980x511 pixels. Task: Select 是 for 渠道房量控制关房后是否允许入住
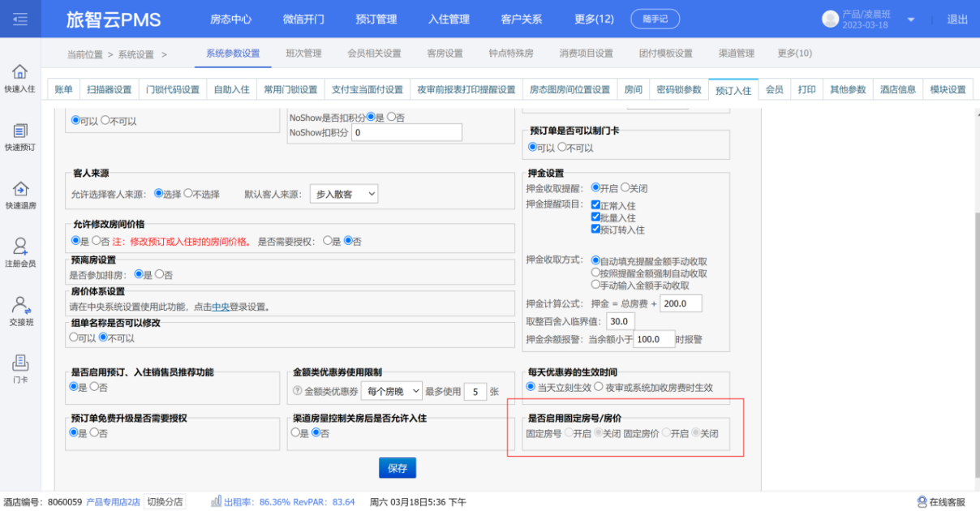click(295, 433)
